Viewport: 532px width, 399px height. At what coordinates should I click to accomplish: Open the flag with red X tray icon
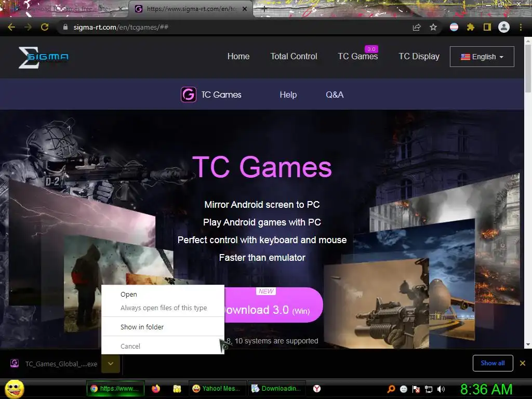coord(416,389)
